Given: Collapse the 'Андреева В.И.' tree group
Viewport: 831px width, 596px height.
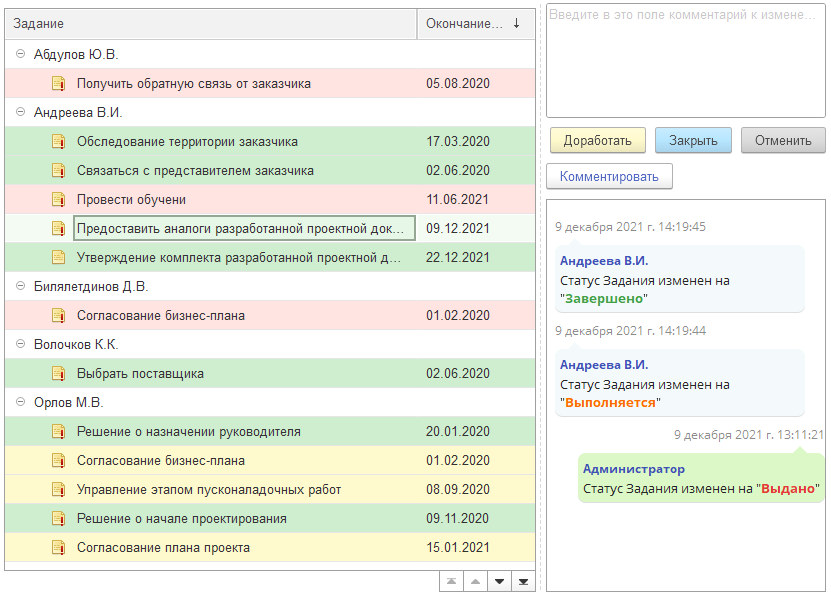Looking at the screenshot, I should point(21,113).
